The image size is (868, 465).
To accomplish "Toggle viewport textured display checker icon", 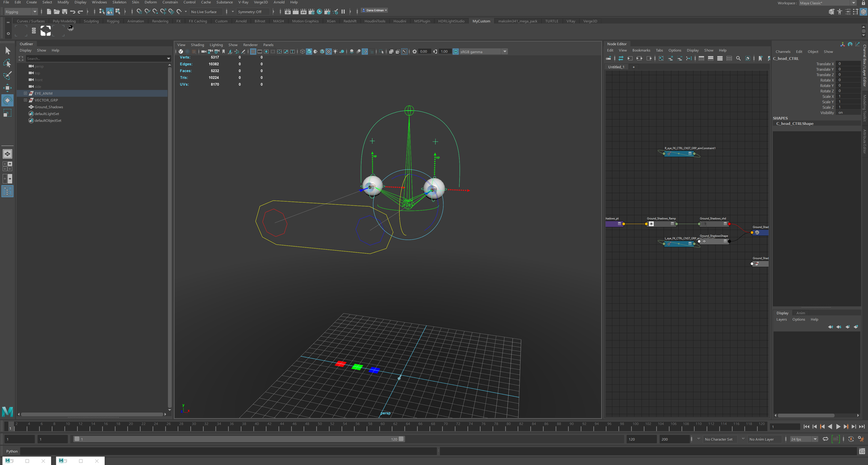I will pyautogui.click(x=328, y=52).
